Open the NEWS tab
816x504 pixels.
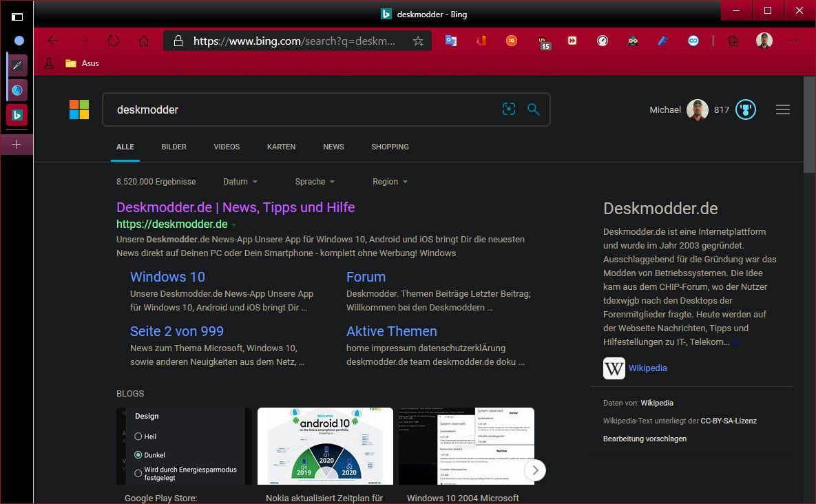coord(333,147)
